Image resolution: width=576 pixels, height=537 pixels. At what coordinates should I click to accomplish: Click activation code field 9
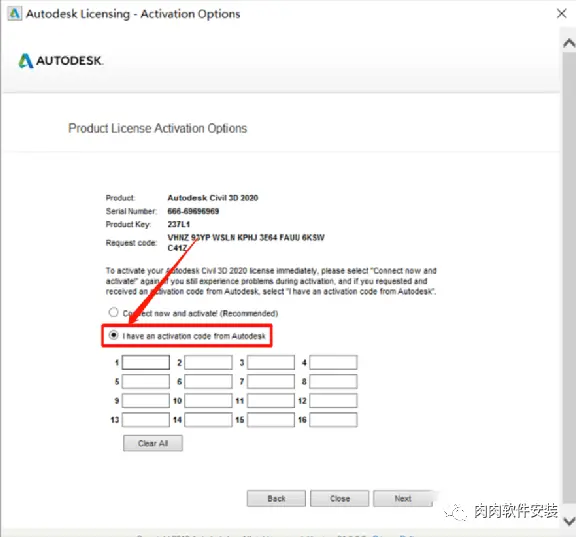click(x=146, y=400)
